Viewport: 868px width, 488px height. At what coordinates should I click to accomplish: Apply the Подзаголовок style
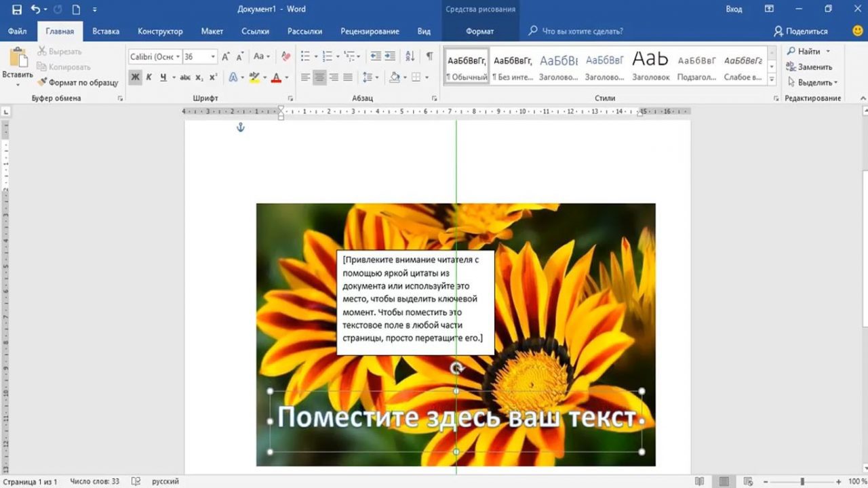click(x=696, y=66)
